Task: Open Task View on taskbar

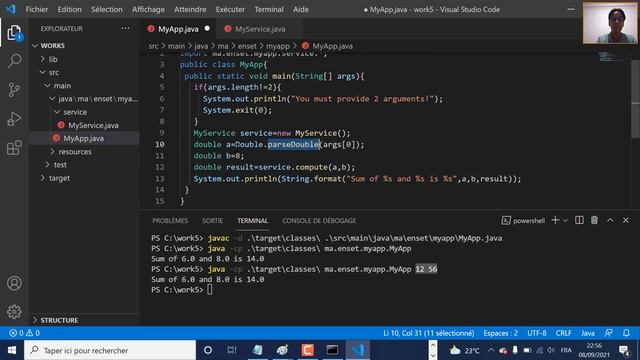Action: pyautogui.click(x=232, y=350)
